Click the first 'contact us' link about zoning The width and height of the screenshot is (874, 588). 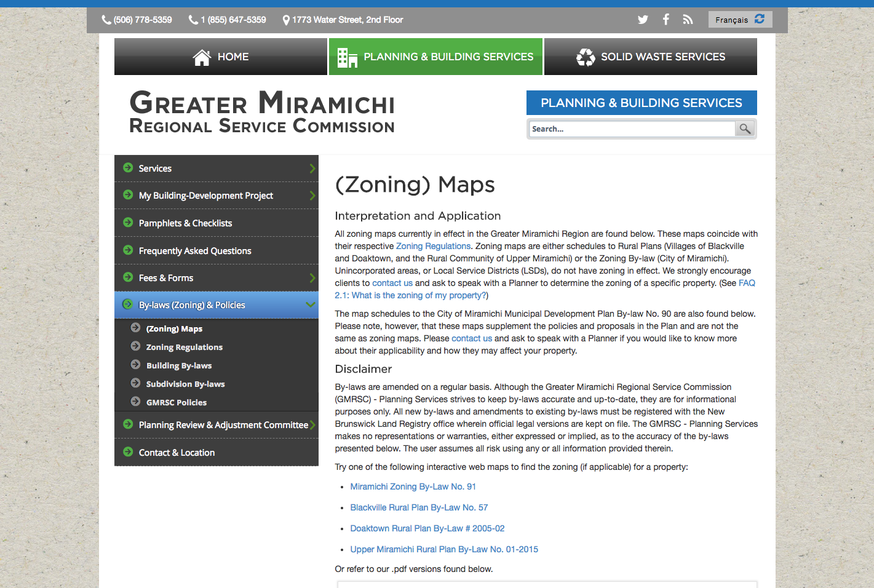[392, 283]
